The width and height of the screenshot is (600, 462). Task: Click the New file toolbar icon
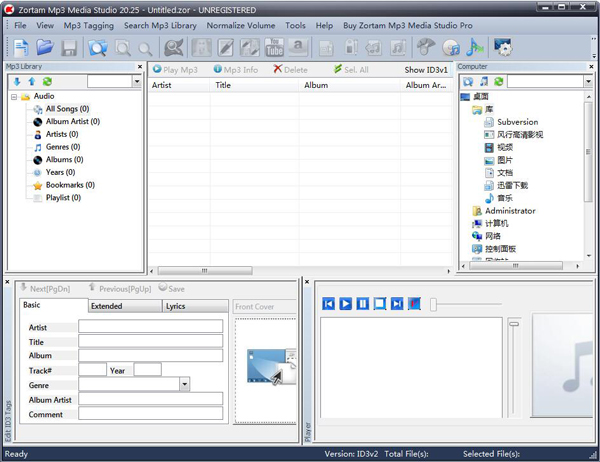[21, 47]
